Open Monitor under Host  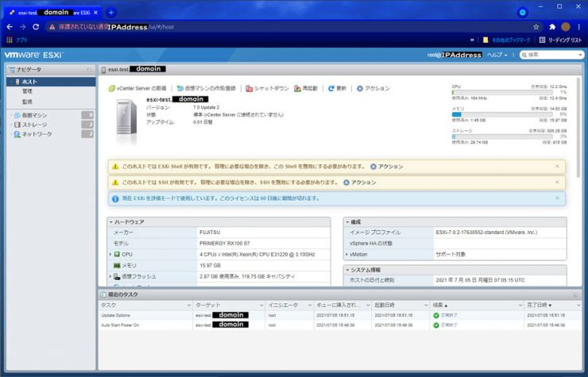27,102
